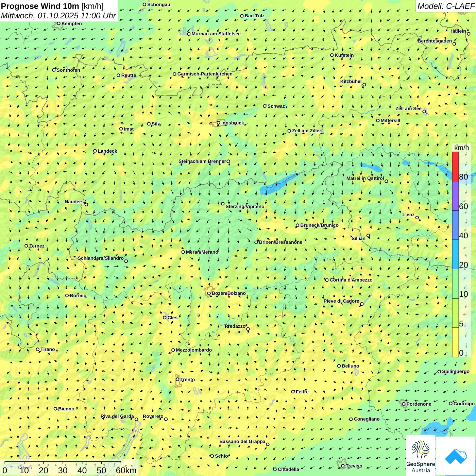Image resolution: width=476 pixels, height=476 pixels.
Task: Click the Kufstein city label
Action: pyautogui.click(x=344, y=55)
